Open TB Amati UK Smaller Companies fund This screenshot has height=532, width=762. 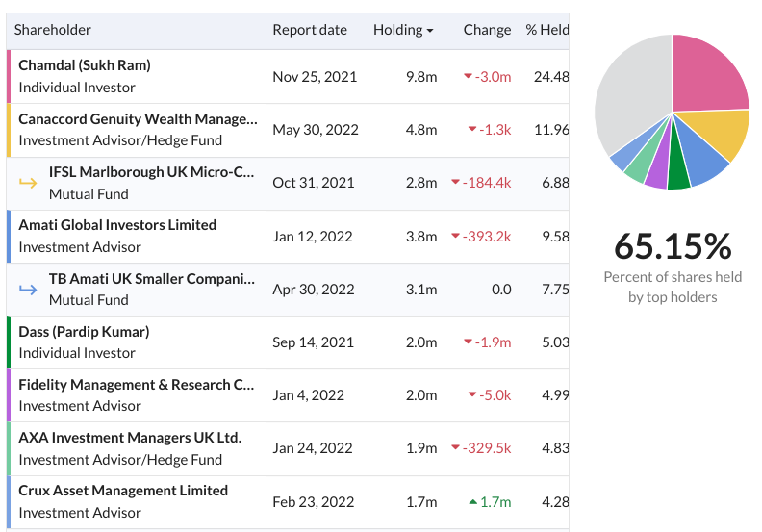[152, 278]
